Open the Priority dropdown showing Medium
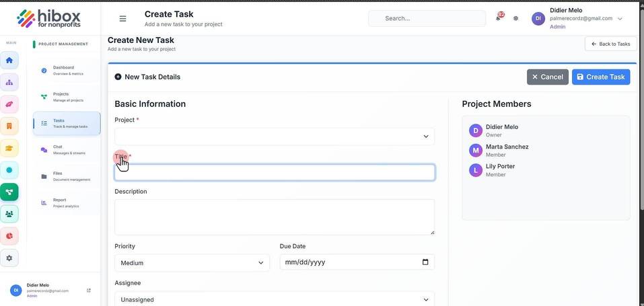Screen dimensions: 644x306 tap(192, 263)
